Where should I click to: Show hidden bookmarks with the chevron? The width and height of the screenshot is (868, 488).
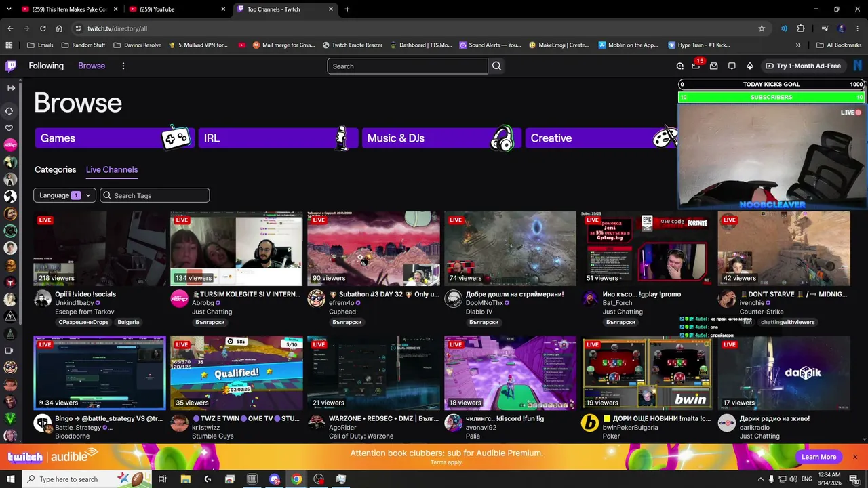click(x=798, y=45)
